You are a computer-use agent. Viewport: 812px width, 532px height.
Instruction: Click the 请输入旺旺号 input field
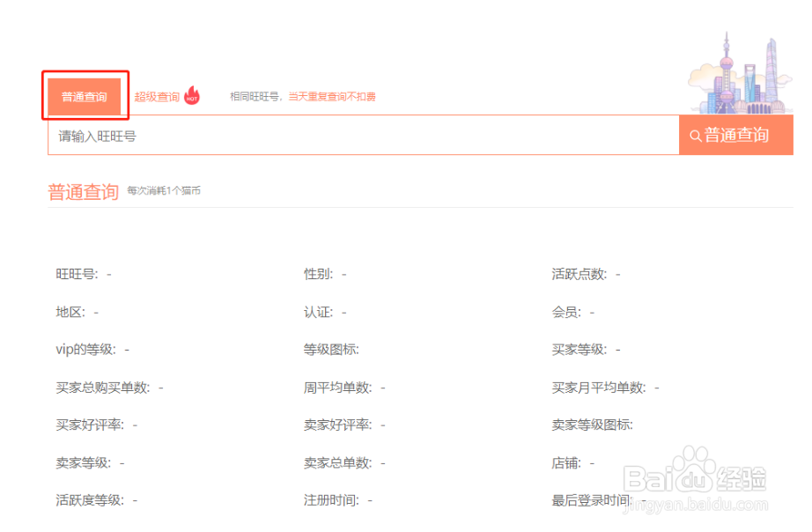coord(352,136)
